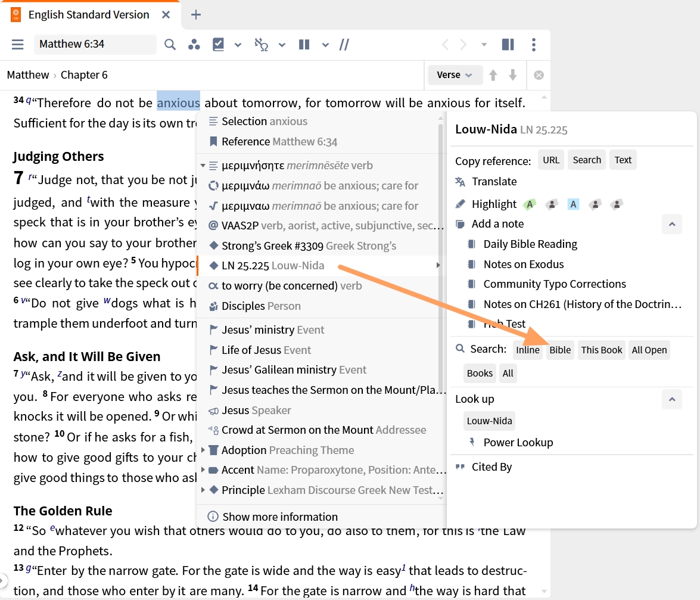This screenshot has height=600, width=700.
Task: Open the visual filters dots icon
Action: 194,44
